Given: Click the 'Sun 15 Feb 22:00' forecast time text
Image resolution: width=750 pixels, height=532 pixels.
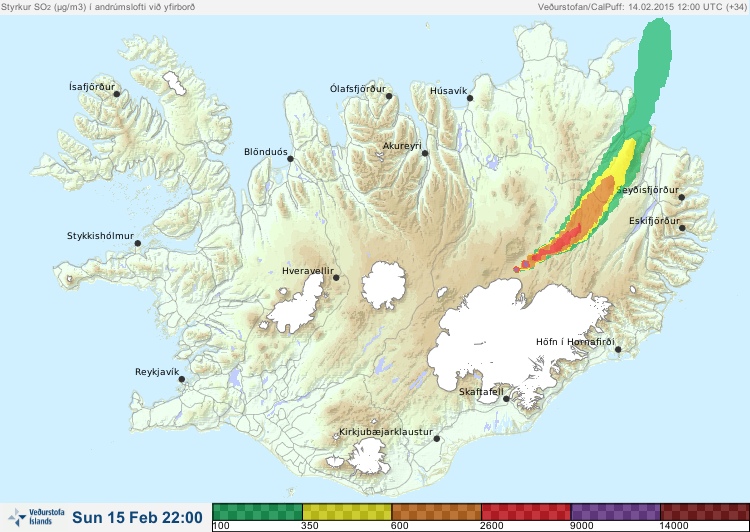Looking at the screenshot, I should (x=137, y=517).
